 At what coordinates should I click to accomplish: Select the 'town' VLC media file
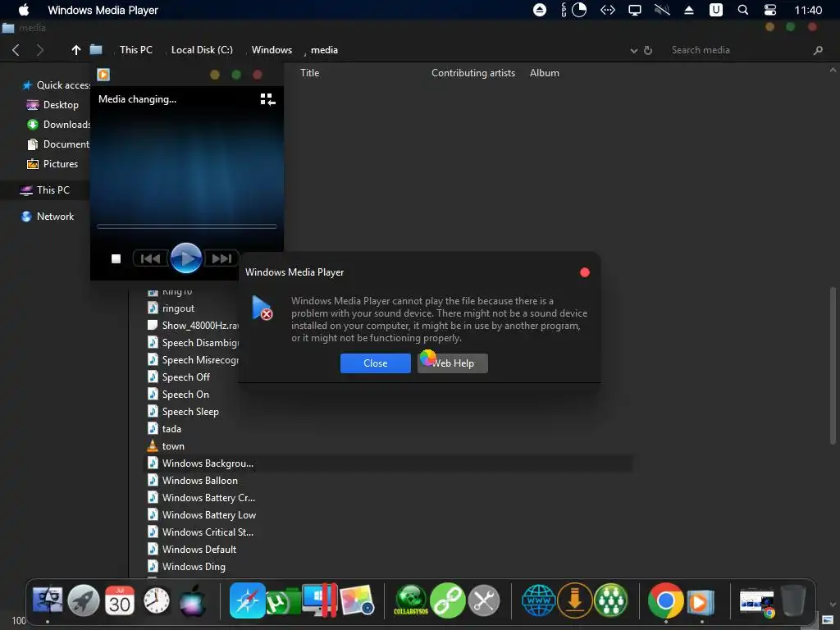[166, 445]
